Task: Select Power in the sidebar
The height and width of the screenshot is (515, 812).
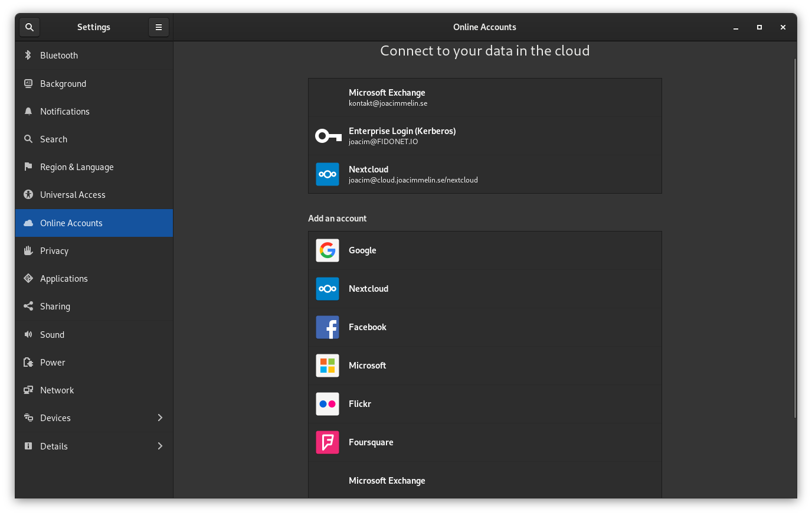Action: [x=94, y=363]
